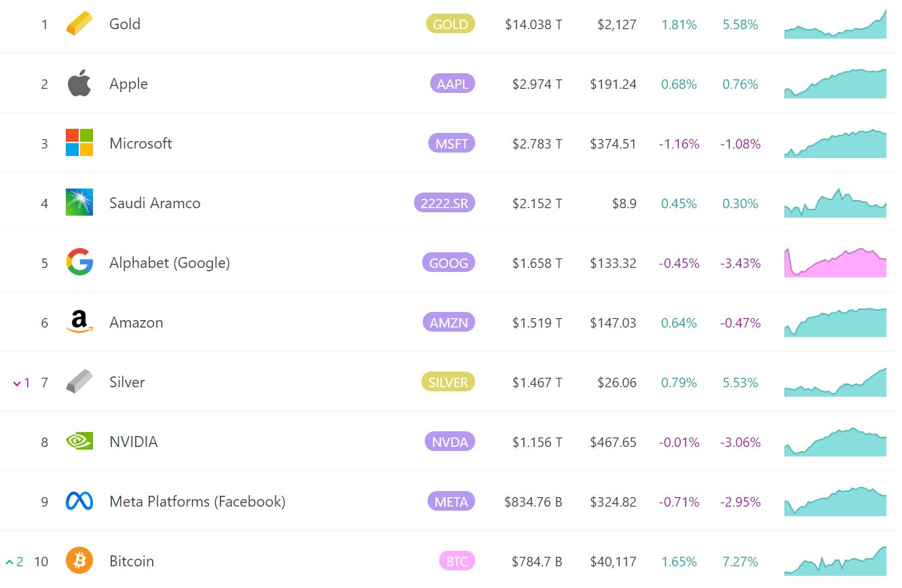Click the Gold bar icon
Screen dimensions: 902x588
pyautogui.click(x=79, y=25)
